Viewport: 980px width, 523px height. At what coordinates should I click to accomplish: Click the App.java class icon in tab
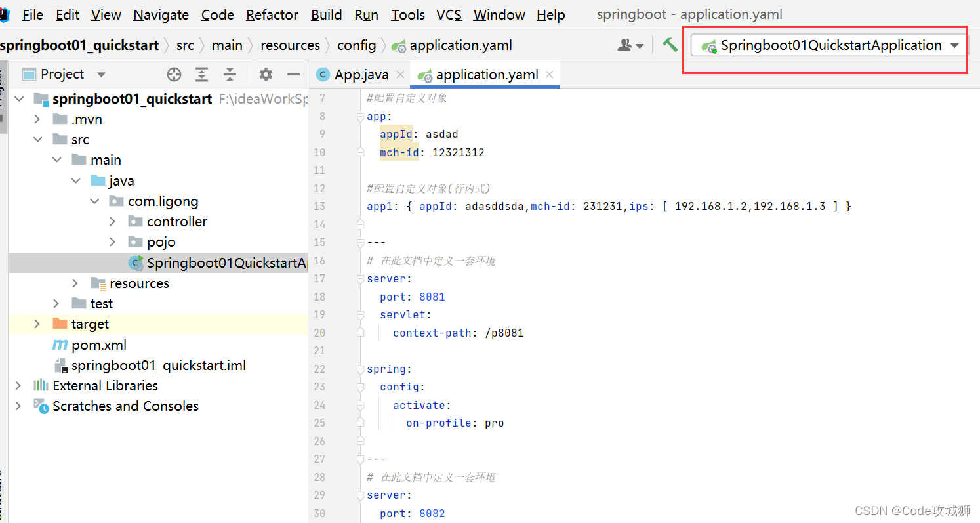pos(323,74)
